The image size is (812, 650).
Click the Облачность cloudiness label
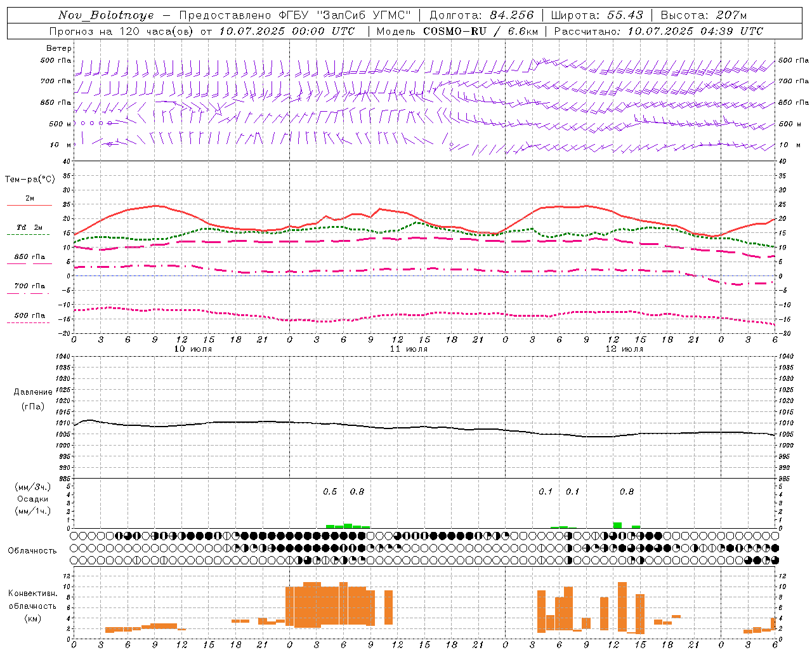click(x=32, y=551)
